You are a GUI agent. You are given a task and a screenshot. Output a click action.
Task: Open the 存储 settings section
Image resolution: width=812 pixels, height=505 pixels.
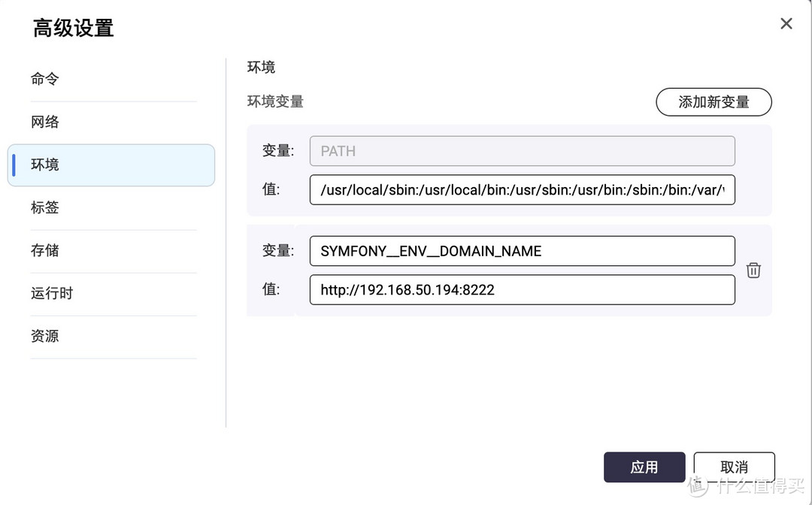pos(45,250)
